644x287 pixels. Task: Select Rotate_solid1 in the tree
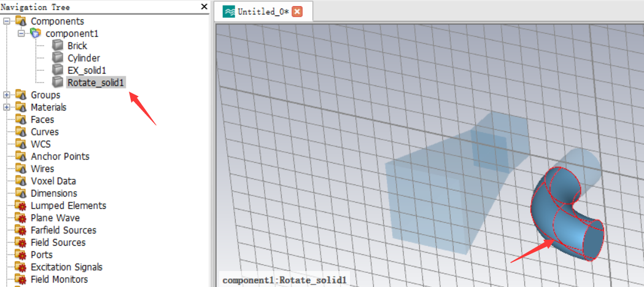pos(96,82)
